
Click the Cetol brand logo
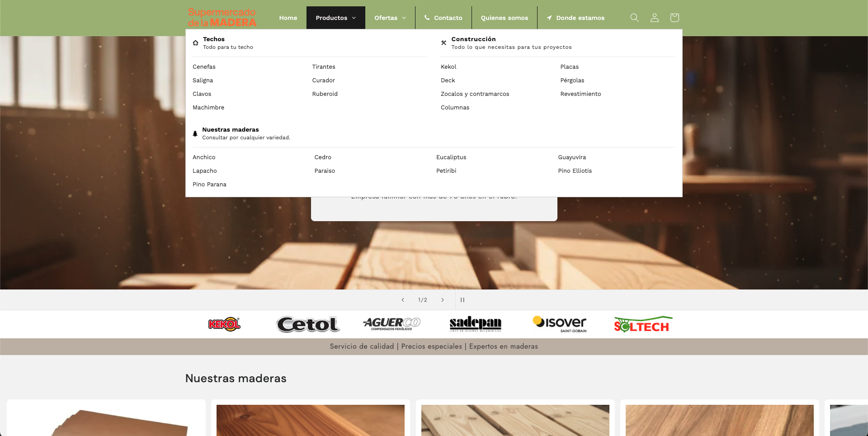tap(307, 324)
